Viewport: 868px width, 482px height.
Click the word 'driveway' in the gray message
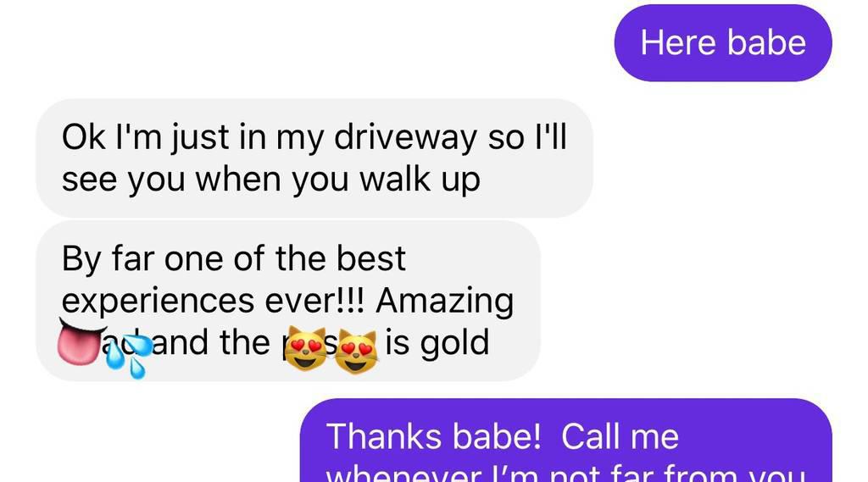pyautogui.click(x=405, y=138)
